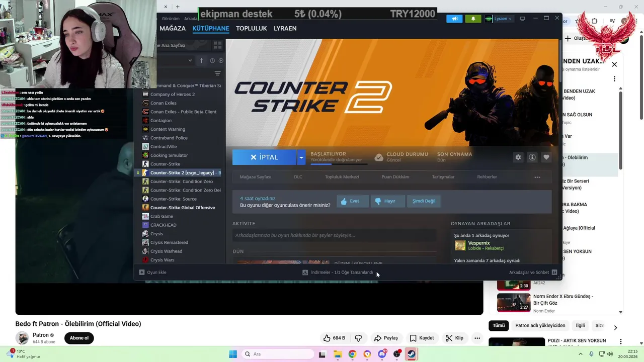The height and width of the screenshot is (362, 644).
Task: Click the downloads tray icon in Steam footer
Action: point(305,273)
